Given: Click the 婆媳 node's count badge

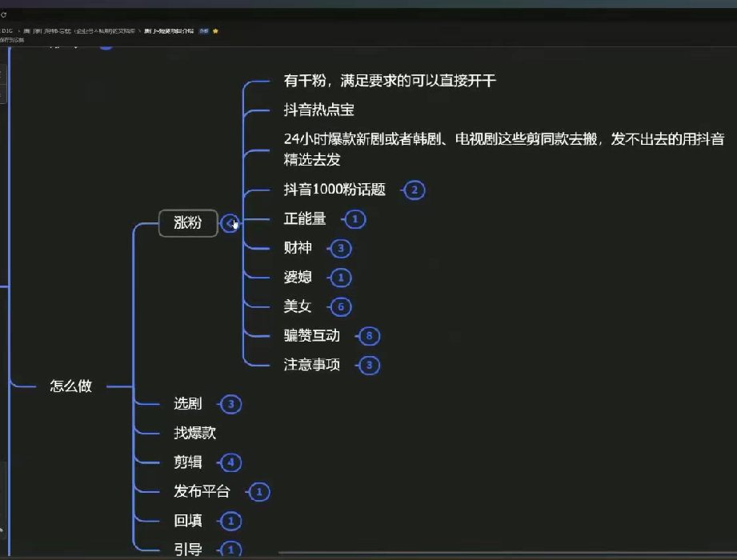Looking at the screenshot, I should tap(341, 278).
